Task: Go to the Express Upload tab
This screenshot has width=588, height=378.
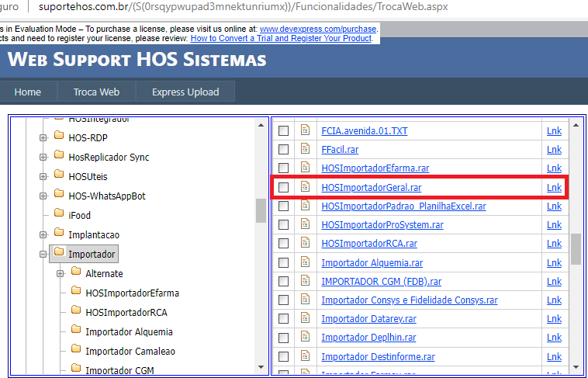Action: pyautogui.click(x=185, y=92)
